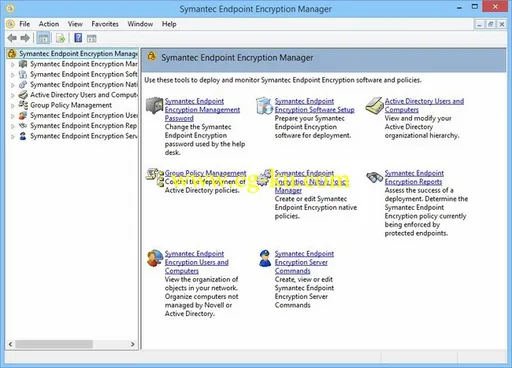This screenshot has height=368, width=512.
Task: Click the tree pane scroll left arrow
Action: click(10, 344)
